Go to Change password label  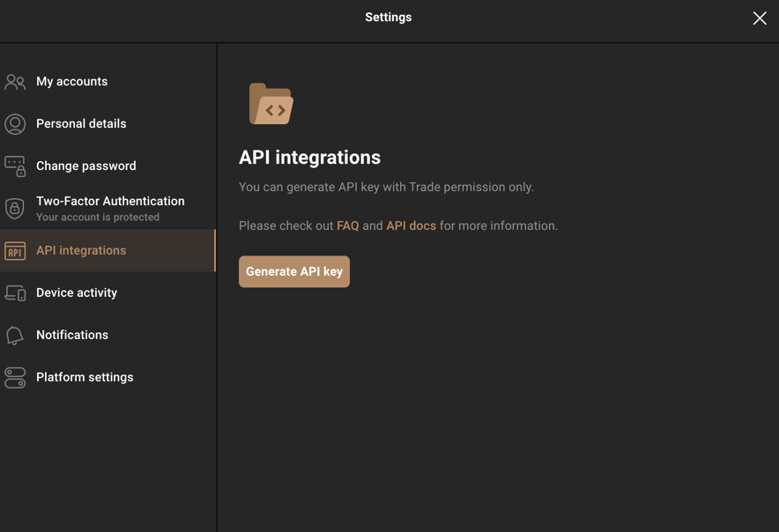(x=86, y=166)
